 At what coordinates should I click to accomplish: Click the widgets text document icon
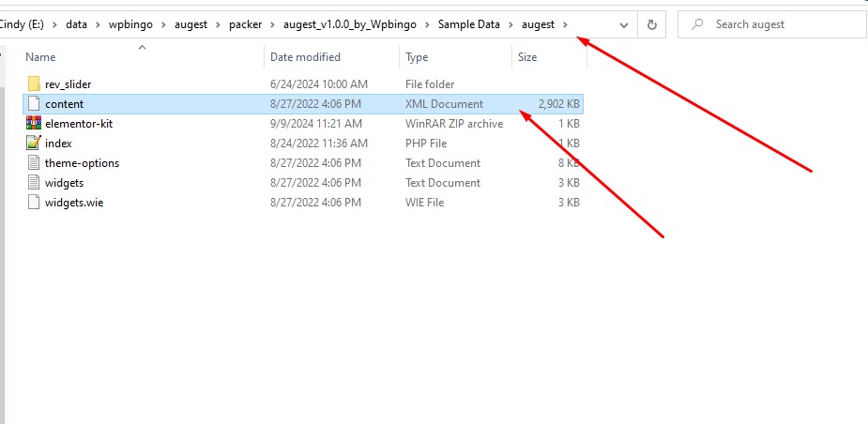pyautogui.click(x=34, y=183)
